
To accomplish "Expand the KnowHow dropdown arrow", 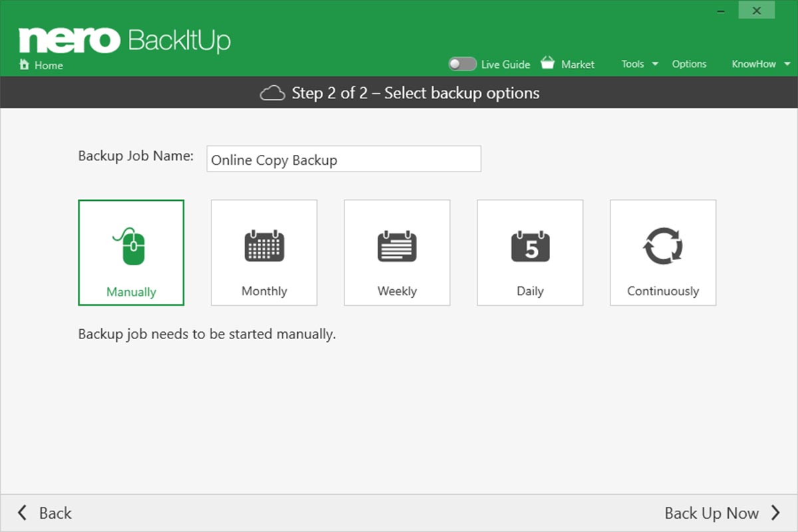I will point(787,64).
